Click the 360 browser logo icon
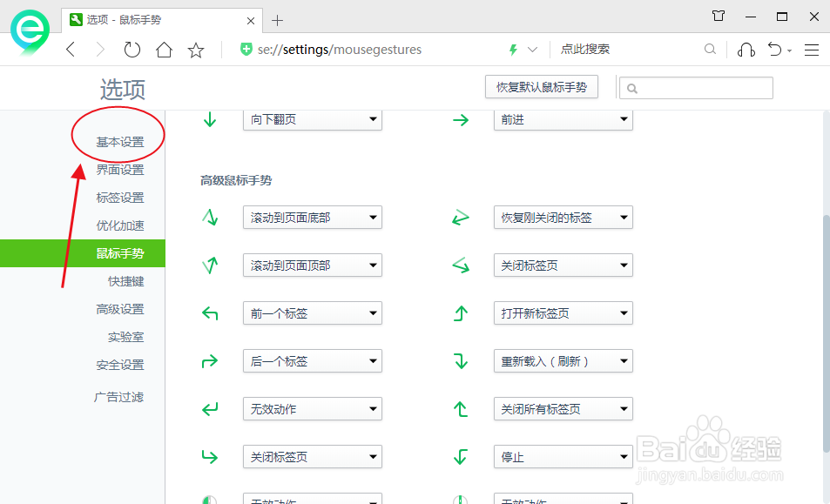This screenshot has width=830, height=504. [x=30, y=31]
